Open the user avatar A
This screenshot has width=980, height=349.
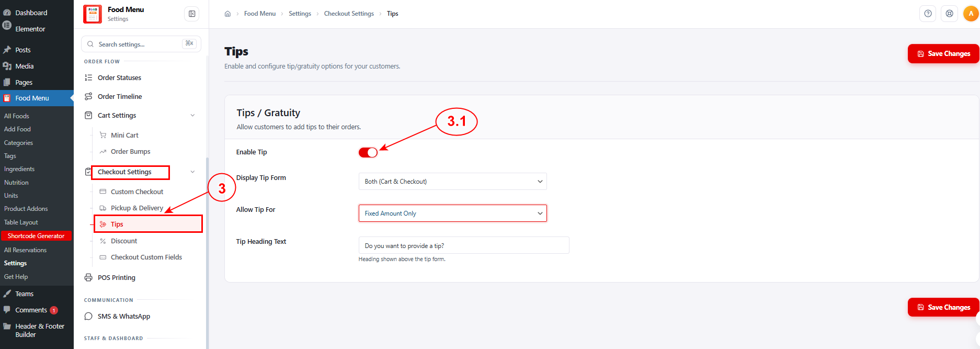[971, 14]
